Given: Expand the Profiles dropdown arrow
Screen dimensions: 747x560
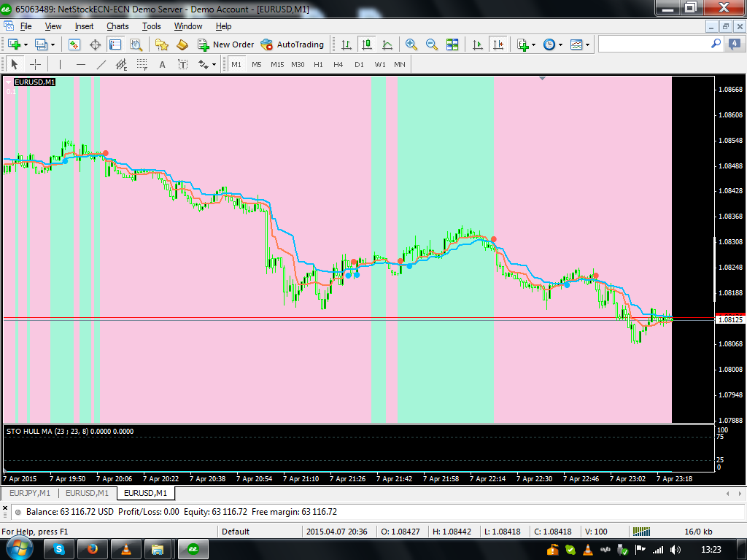Looking at the screenshot, I should click(53, 44).
